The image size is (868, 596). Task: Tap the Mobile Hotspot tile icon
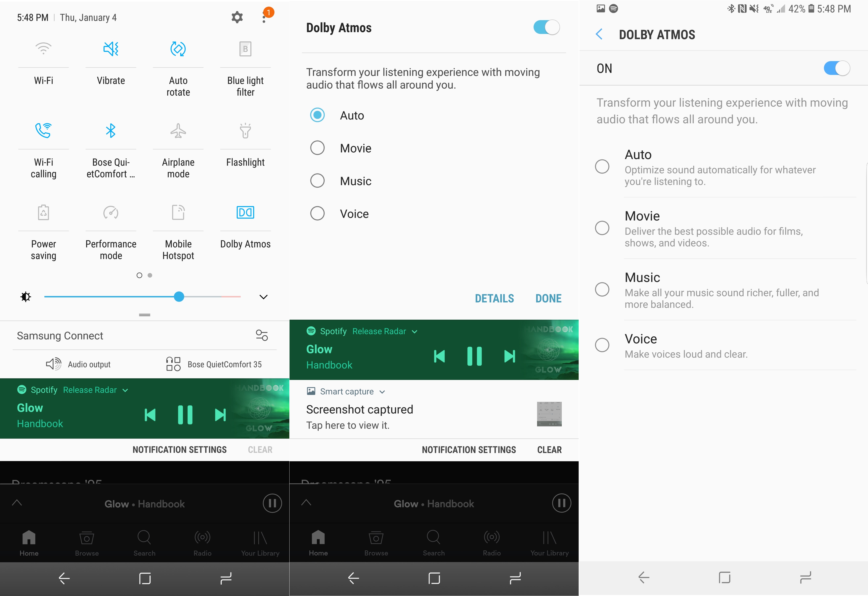[x=178, y=212]
